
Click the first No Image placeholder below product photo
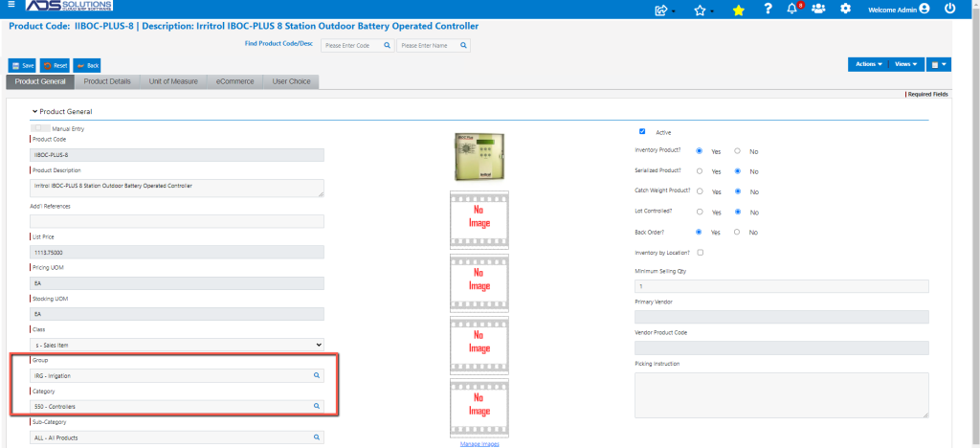click(x=479, y=219)
